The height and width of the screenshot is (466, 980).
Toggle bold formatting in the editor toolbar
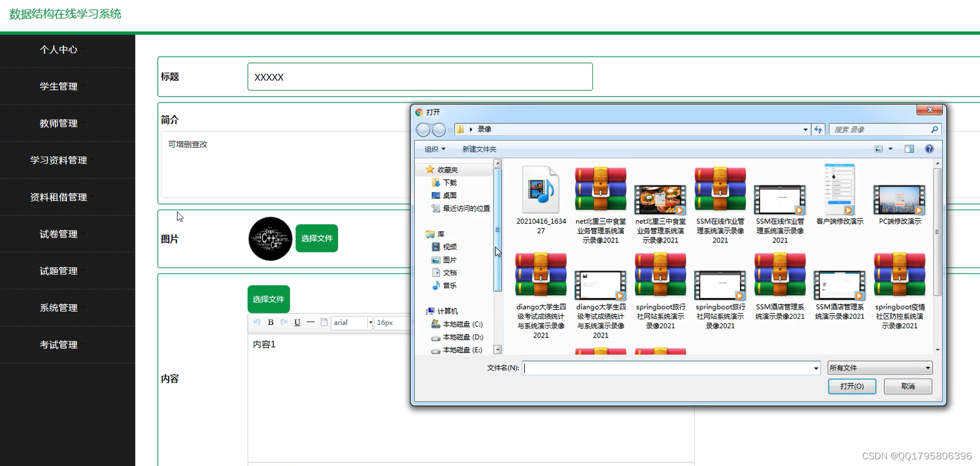[x=270, y=322]
